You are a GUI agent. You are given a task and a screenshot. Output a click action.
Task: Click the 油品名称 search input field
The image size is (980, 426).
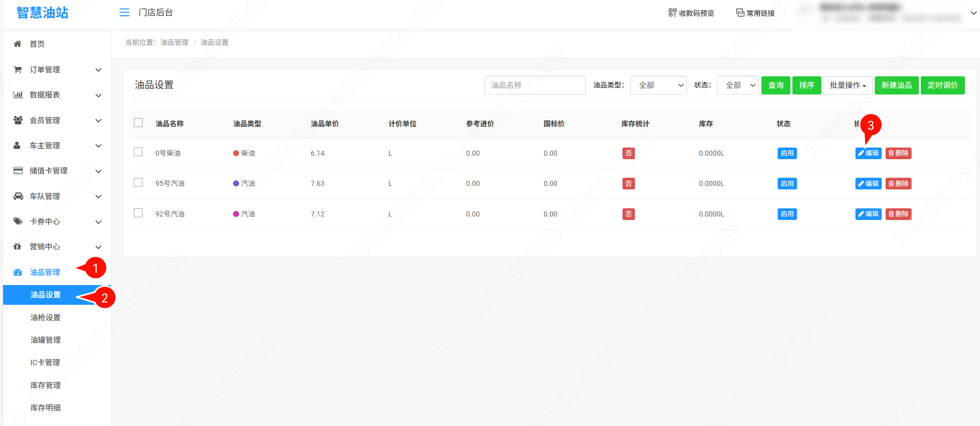(x=534, y=85)
